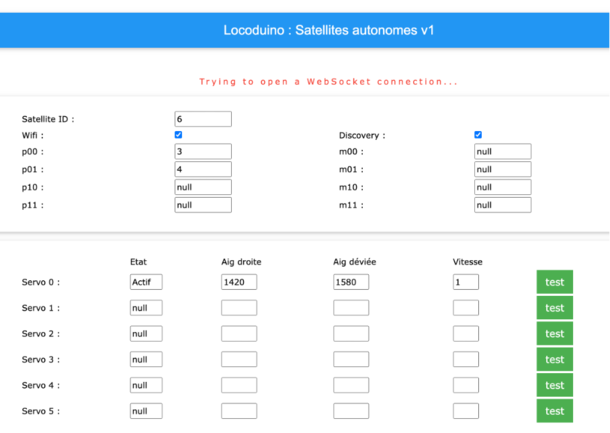Click Servo 0 Vitesse field

click(466, 282)
